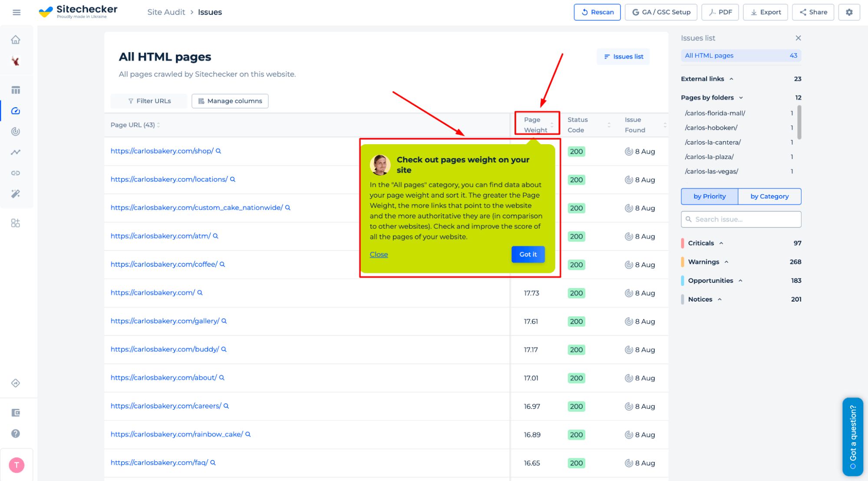Click the Got it button
868x481 pixels.
527,254
